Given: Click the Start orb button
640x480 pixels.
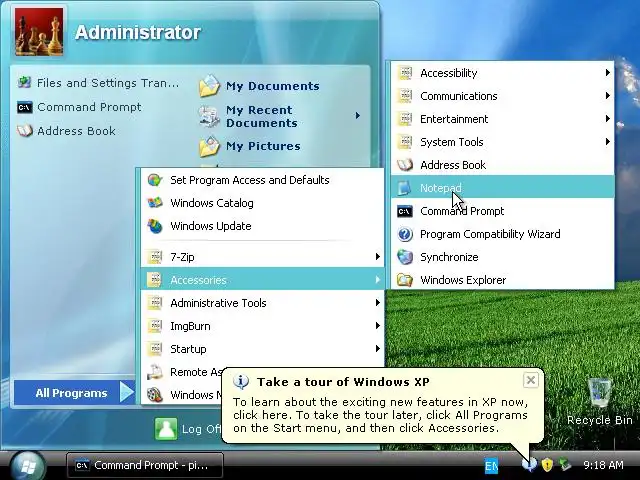Looking at the screenshot, I should pyautogui.click(x=28, y=465).
